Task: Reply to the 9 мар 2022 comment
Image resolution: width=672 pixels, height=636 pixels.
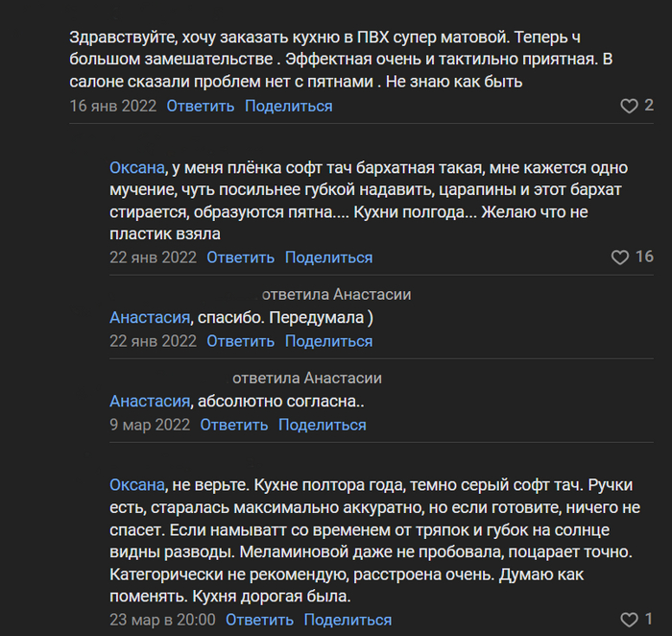Action: (x=233, y=425)
